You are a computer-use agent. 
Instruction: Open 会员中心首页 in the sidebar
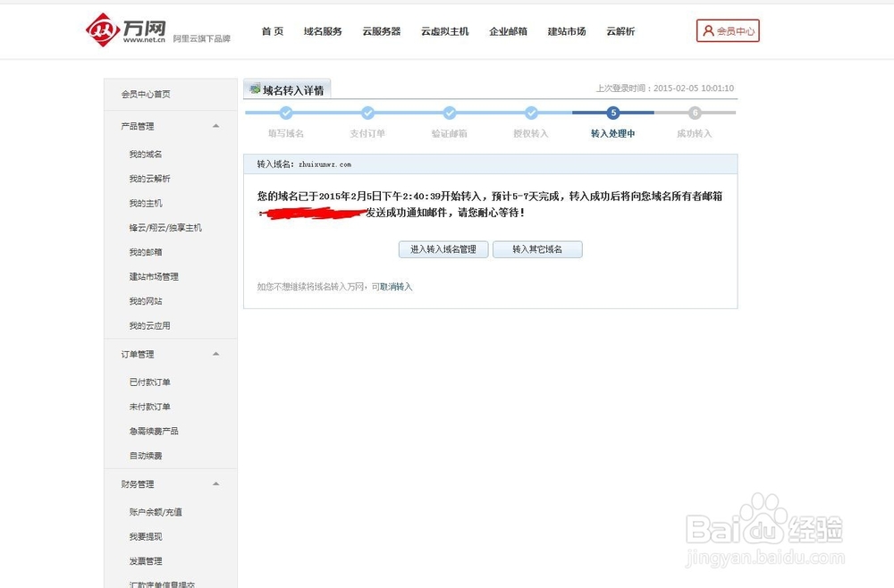click(146, 94)
